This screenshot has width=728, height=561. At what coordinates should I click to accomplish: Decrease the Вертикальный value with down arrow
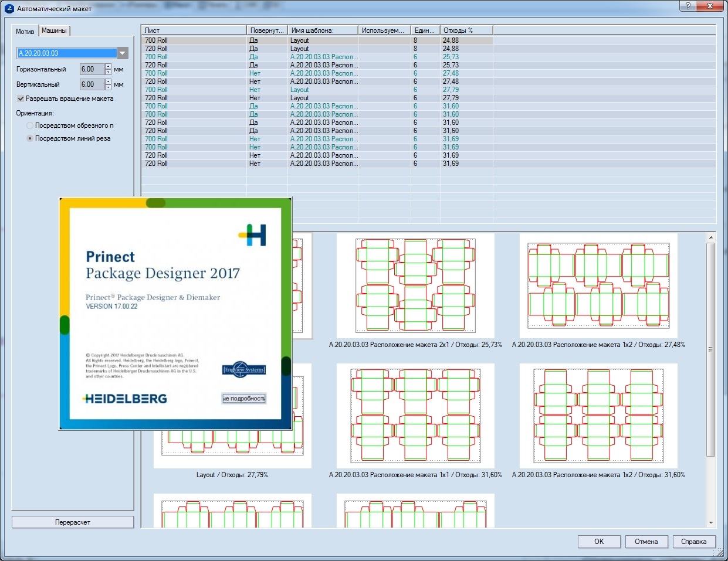[x=108, y=87]
